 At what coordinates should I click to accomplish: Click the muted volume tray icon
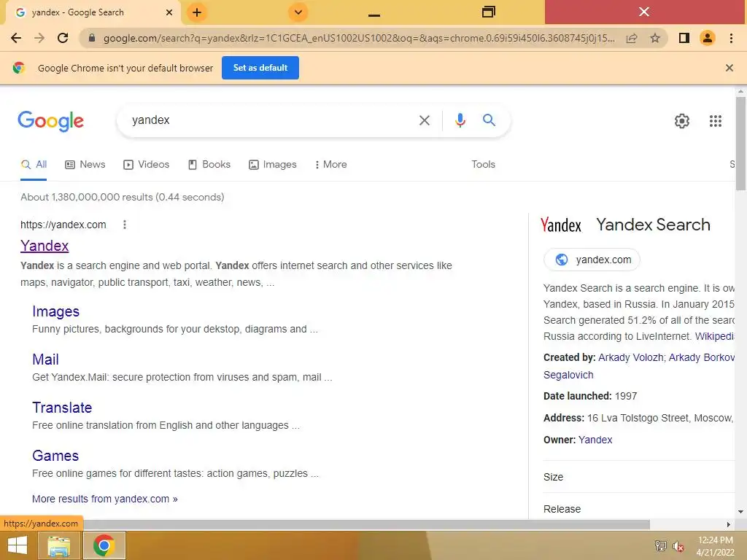pos(678,545)
